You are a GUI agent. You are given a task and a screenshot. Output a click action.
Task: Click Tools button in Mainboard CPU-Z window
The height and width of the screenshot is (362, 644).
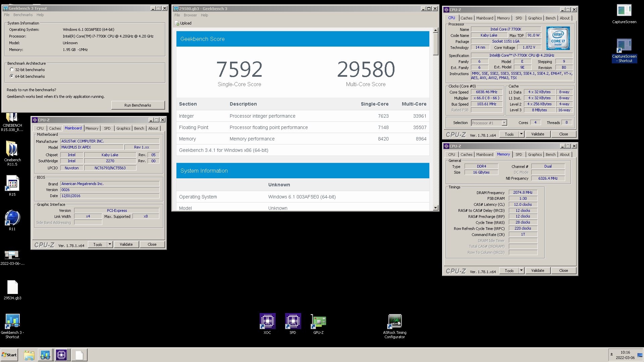(98, 244)
